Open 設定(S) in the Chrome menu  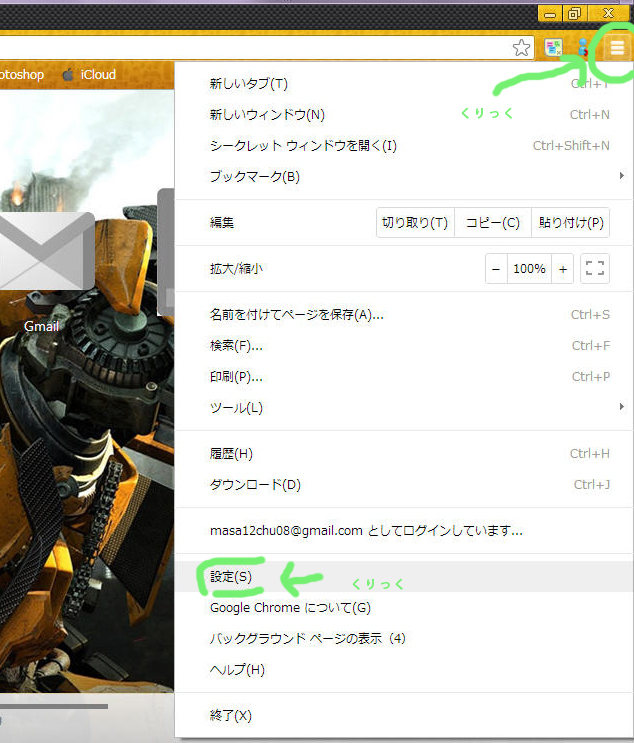coord(231,577)
